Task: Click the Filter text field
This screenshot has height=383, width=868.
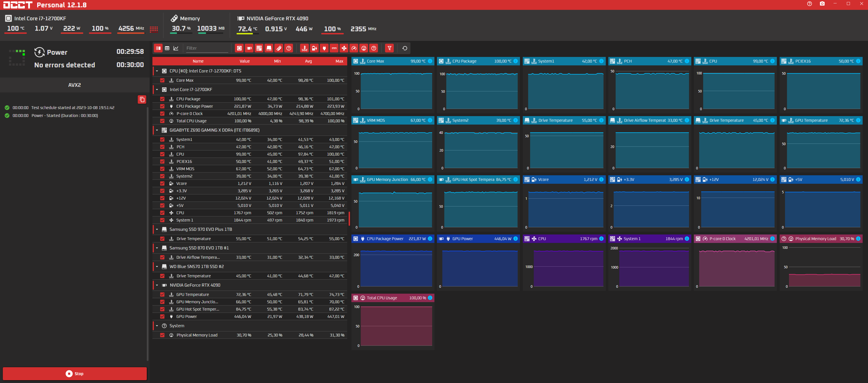Action: pyautogui.click(x=207, y=48)
